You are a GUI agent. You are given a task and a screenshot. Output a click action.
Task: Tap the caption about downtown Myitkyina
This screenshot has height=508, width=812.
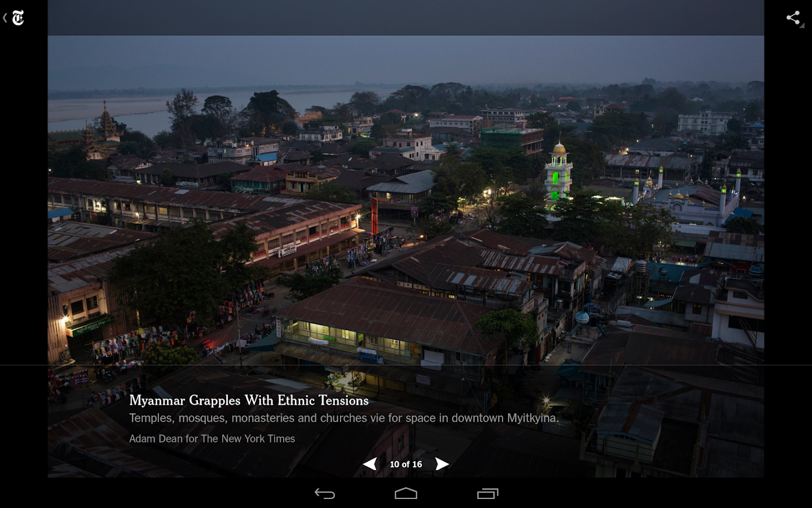coord(344,418)
